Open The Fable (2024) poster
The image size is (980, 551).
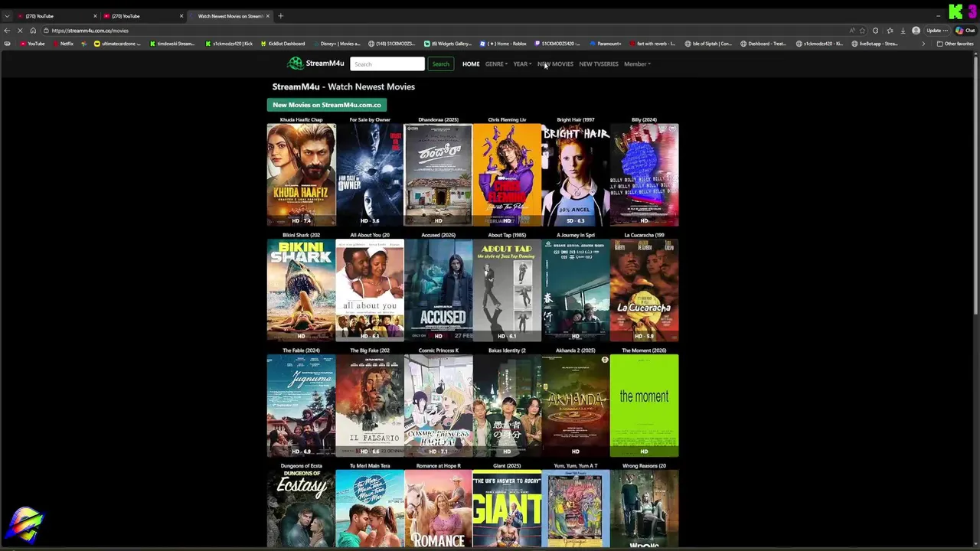(301, 406)
